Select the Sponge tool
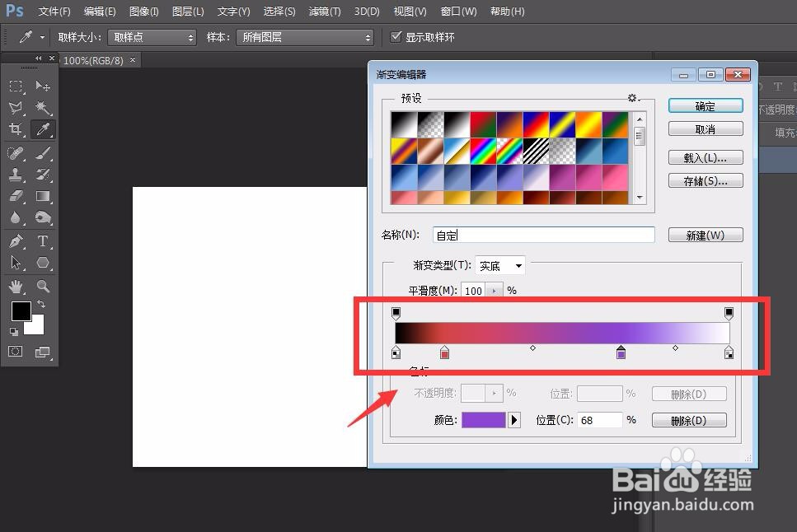The height and width of the screenshot is (532, 797). [43, 217]
